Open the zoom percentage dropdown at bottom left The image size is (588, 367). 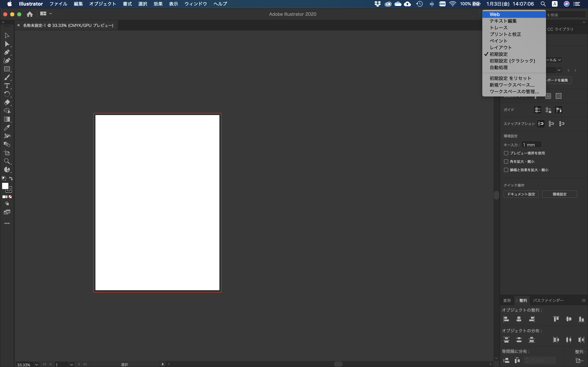click(x=36, y=364)
